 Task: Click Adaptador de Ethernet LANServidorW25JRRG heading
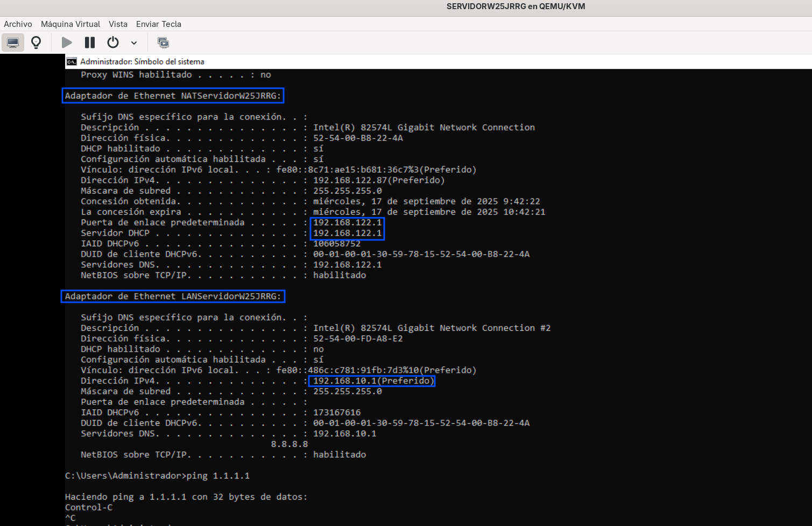pos(173,296)
